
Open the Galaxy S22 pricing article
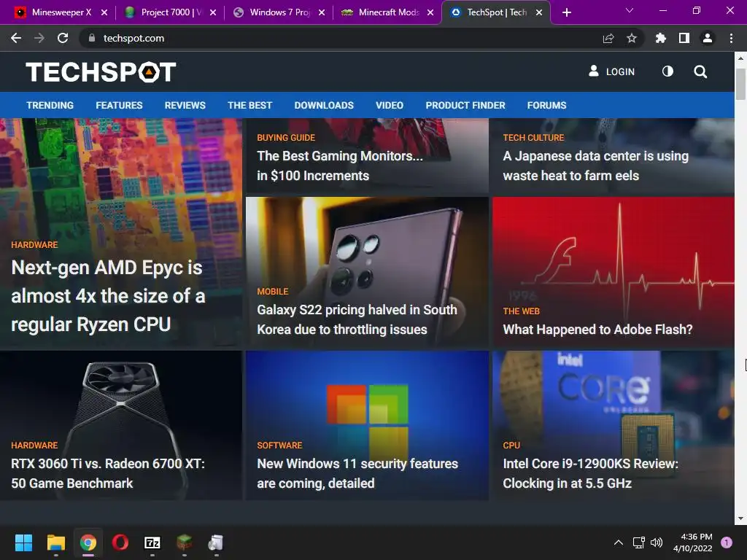coord(357,319)
